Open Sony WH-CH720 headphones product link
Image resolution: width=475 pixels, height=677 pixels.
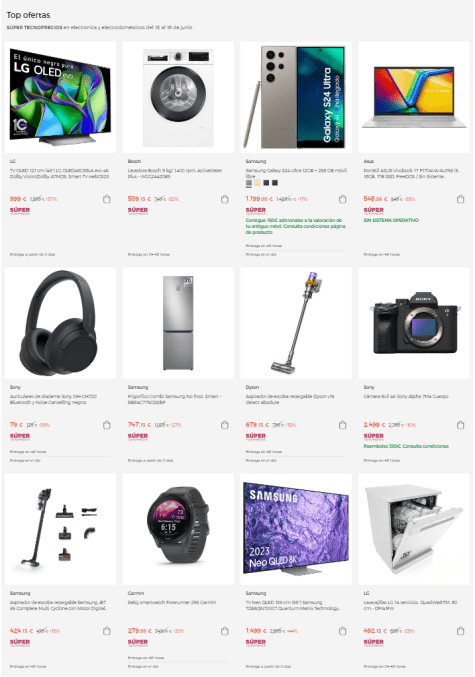(54, 399)
